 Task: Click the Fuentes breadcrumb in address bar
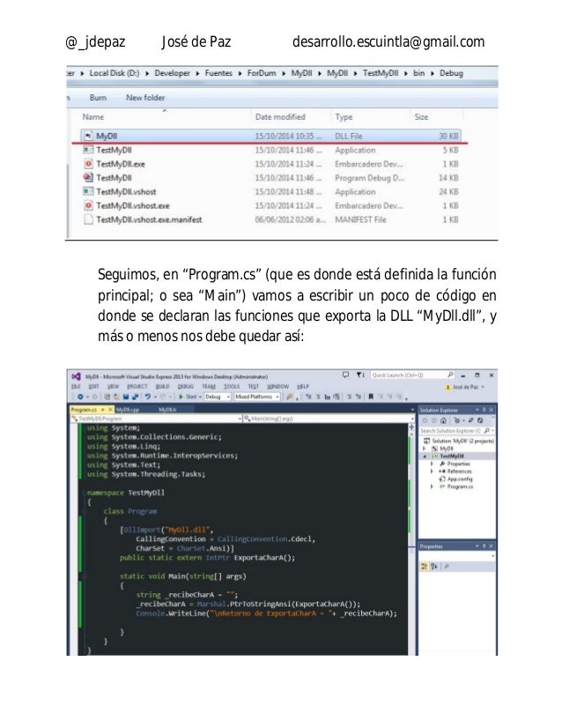218,73
